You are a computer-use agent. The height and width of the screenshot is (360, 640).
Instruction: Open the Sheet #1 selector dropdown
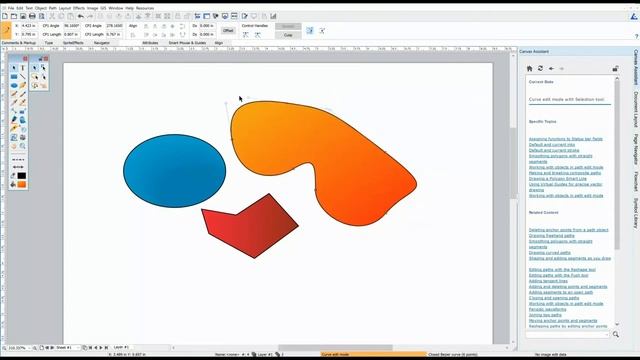pyautogui.click(x=68, y=348)
